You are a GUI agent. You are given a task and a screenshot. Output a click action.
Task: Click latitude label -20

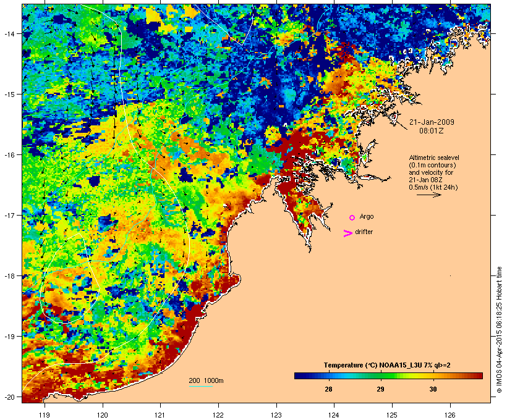tap(9, 397)
